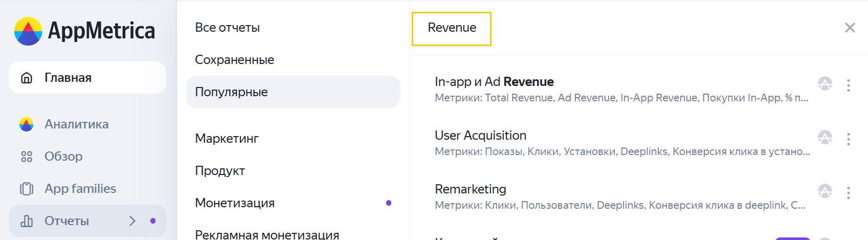
Task: Open the three-dot menu for User Acquisition
Action: tap(849, 139)
